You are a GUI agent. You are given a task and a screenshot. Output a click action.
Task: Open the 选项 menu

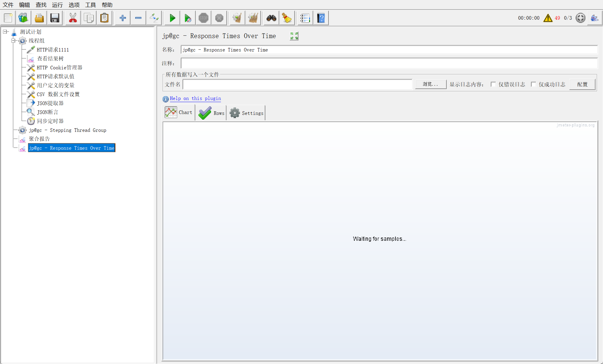pyautogui.click(x=74, y=5)
